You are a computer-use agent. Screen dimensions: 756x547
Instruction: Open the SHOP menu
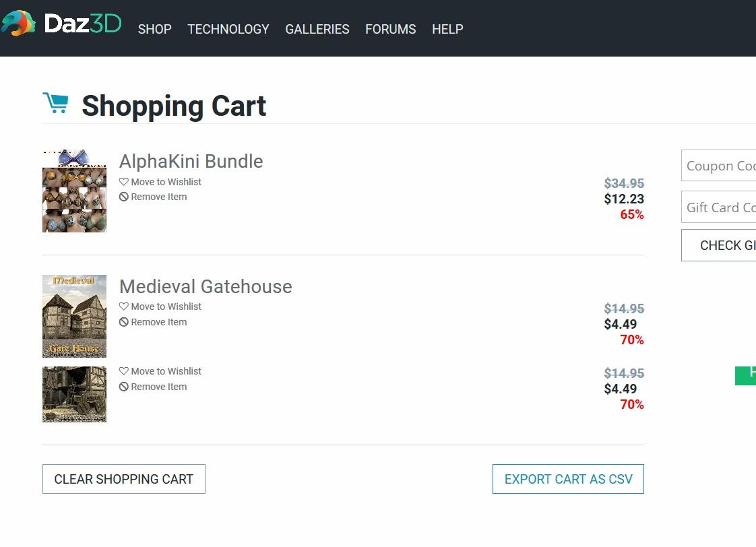[154, 29]
